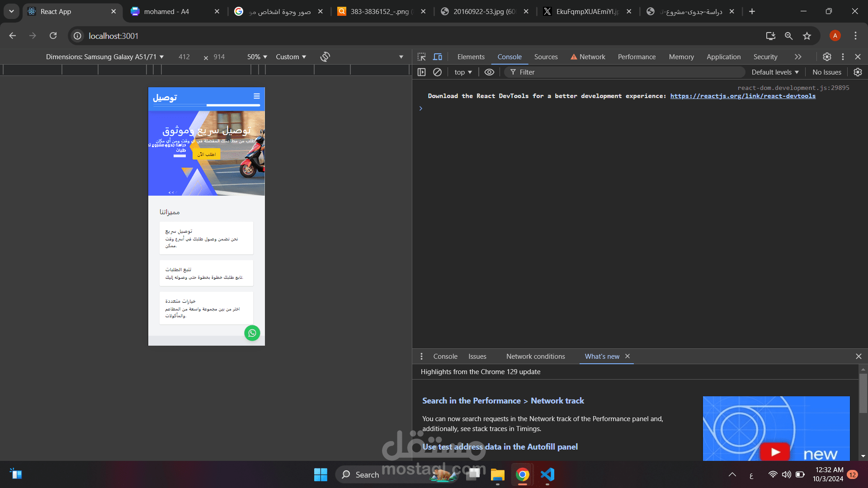Open the WhatsApp chat floating button
The width and height of the screenshot is (868, 488).
(x=252, y=333)
